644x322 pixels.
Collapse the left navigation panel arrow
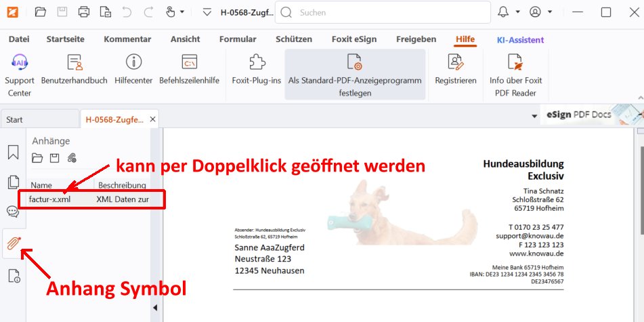pos(154,307)
